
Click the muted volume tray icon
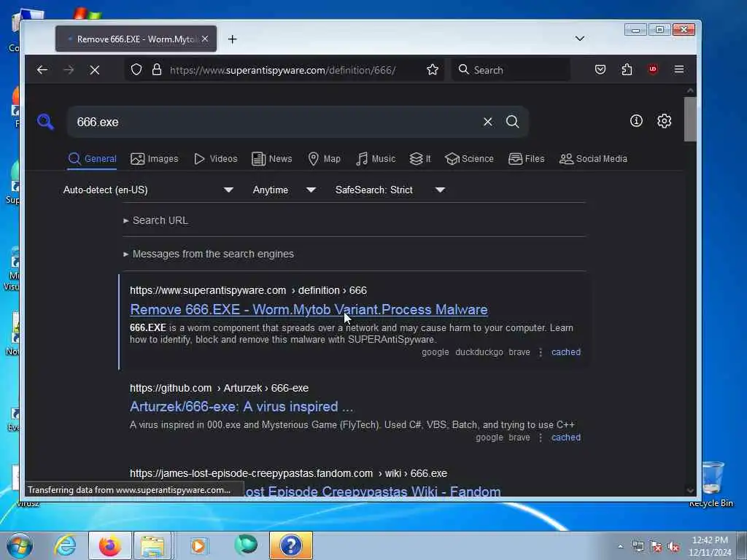673,547
